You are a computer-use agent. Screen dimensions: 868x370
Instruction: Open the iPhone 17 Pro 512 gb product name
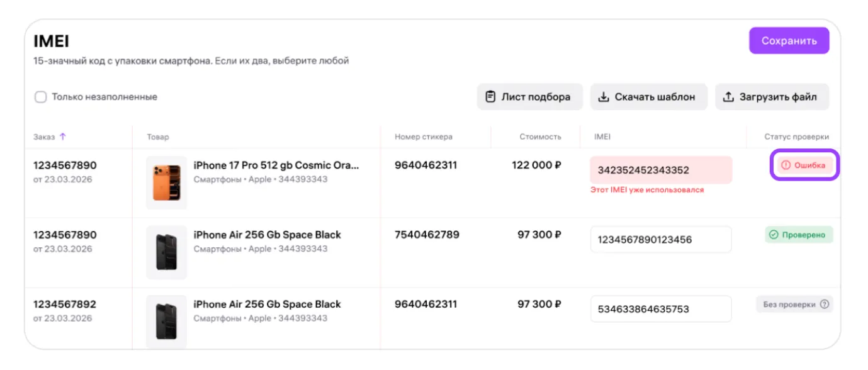point(276,165)
